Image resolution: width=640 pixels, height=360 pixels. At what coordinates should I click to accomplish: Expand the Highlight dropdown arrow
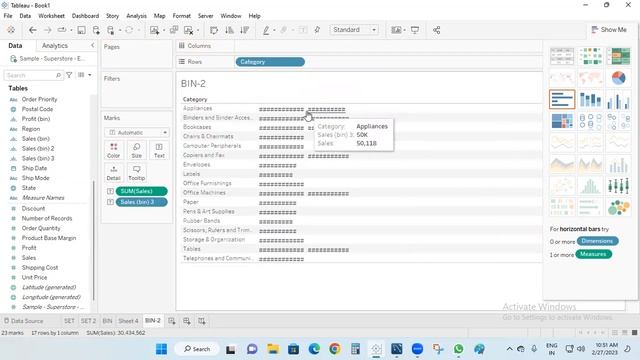click(x=274, y=30)
